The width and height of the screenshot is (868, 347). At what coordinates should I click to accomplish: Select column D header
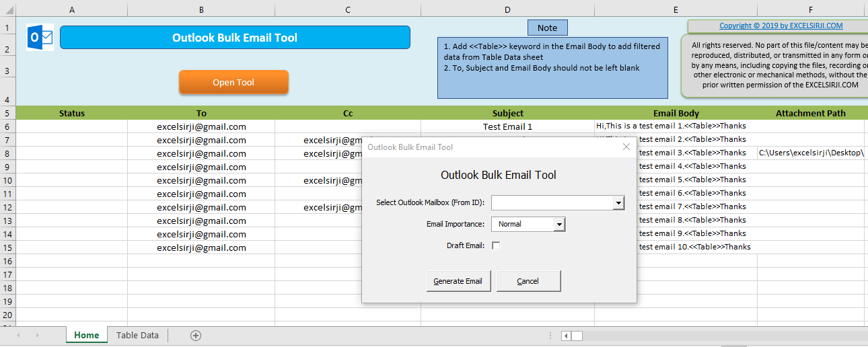coord(507,9)
